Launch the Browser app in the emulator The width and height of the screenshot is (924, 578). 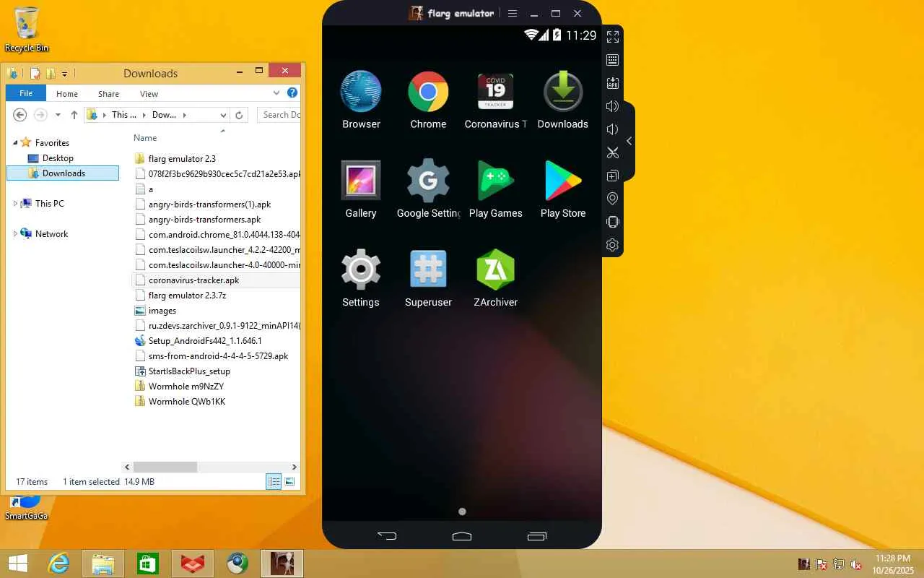[x=361, y=100]
